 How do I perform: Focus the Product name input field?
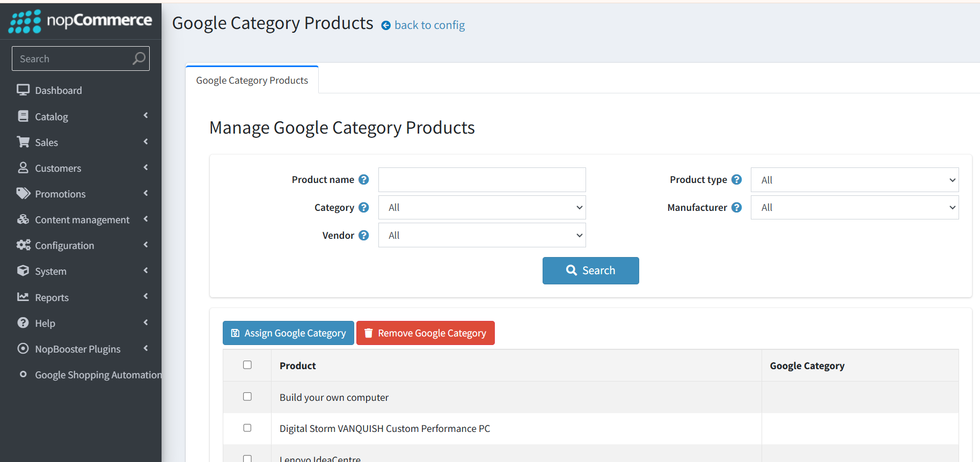(482, 180)
